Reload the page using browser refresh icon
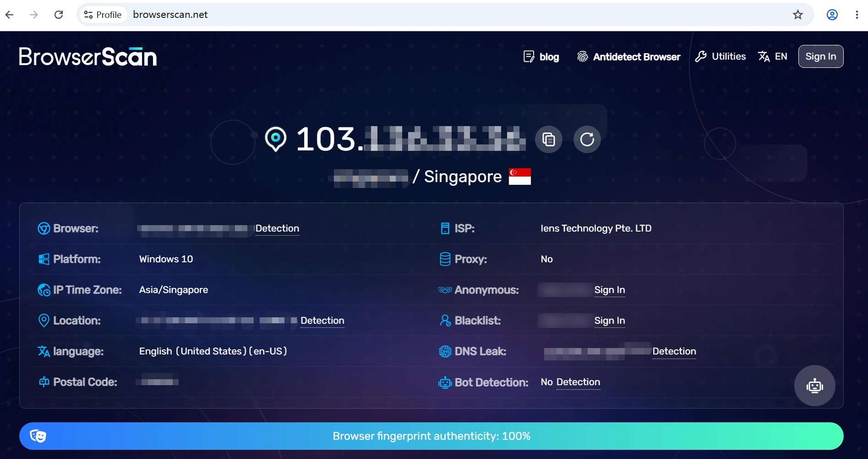868x459 pixels. [x=59, y=15]
